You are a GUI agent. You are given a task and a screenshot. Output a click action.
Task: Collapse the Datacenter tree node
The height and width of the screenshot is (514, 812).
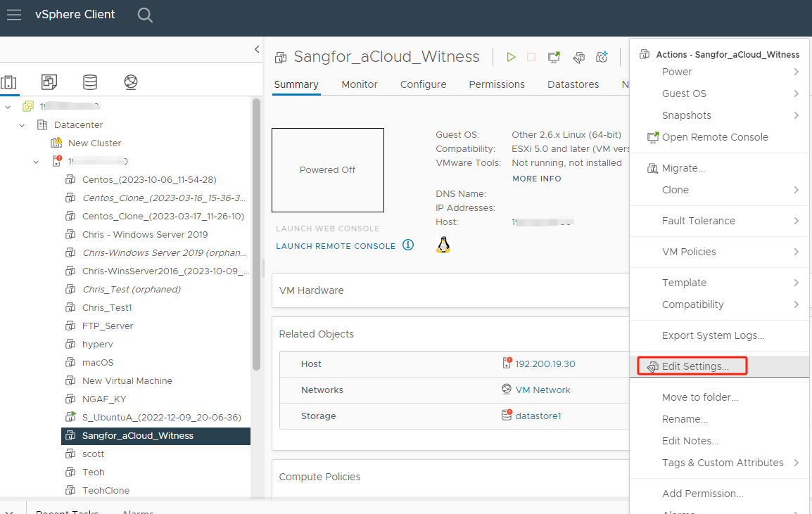click(x=23, y=125)
